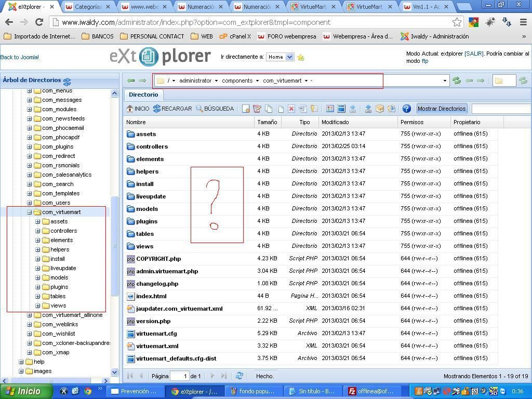Click the pagination refresh icon
The height and width of the screenshot is (399, 532).
[x=240, y=376]
